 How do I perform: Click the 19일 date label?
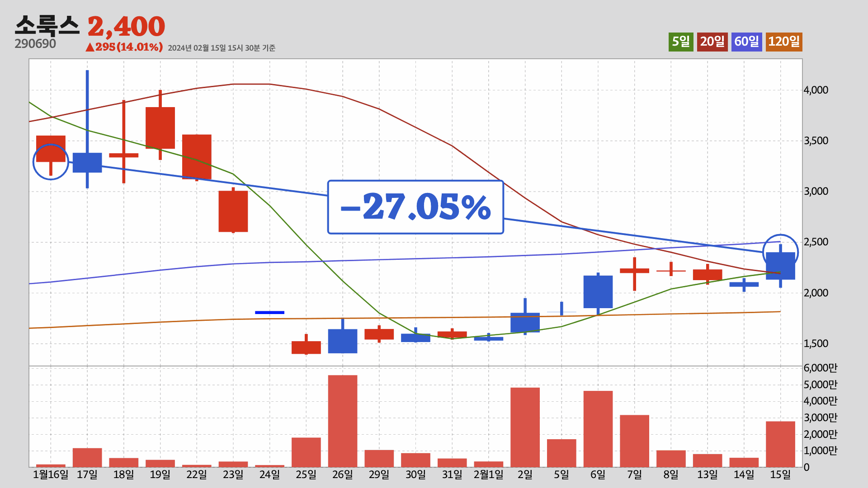pyautogui.click(x=160, y=475)
